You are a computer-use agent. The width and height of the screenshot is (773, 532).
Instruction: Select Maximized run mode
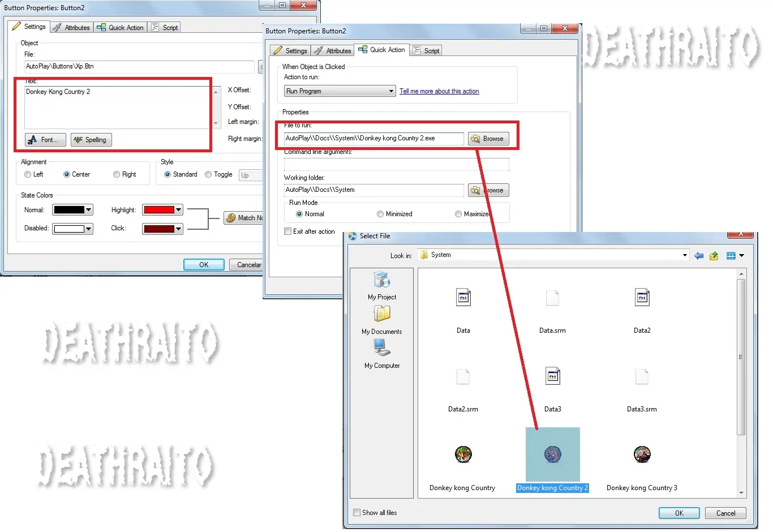pyautogui.click(x=458, y=214)
